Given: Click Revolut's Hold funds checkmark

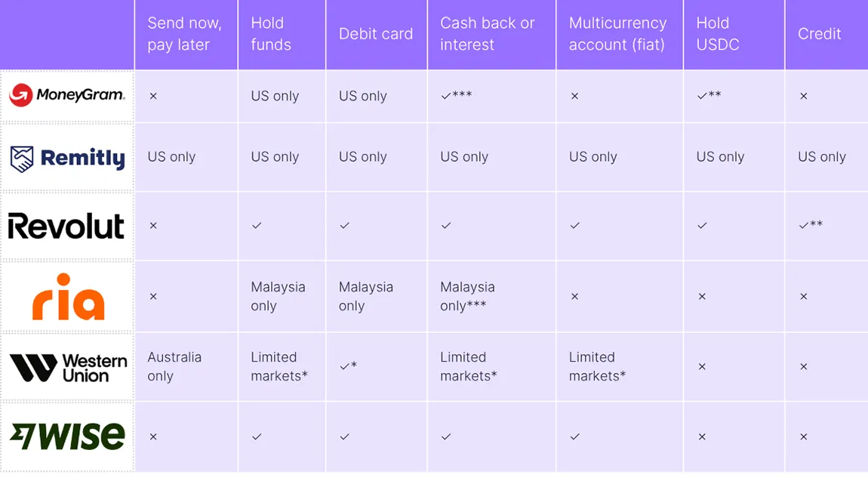Looking at the screenshot, I should (257, 226).
